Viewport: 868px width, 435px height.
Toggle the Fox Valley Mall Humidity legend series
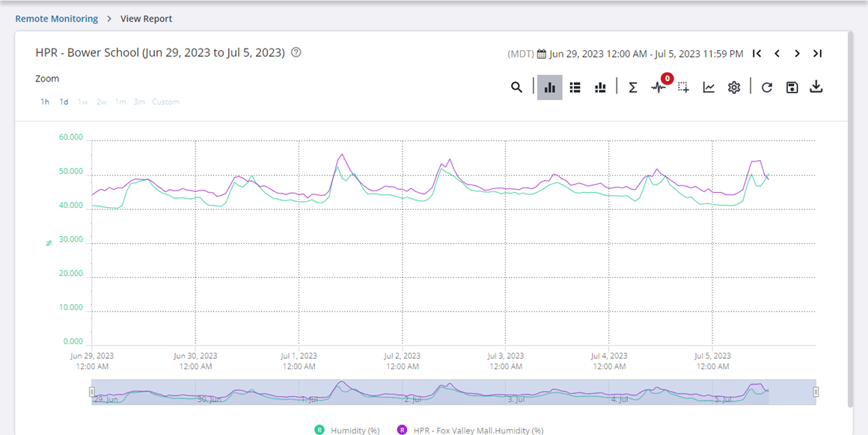[x=470, y=430]
